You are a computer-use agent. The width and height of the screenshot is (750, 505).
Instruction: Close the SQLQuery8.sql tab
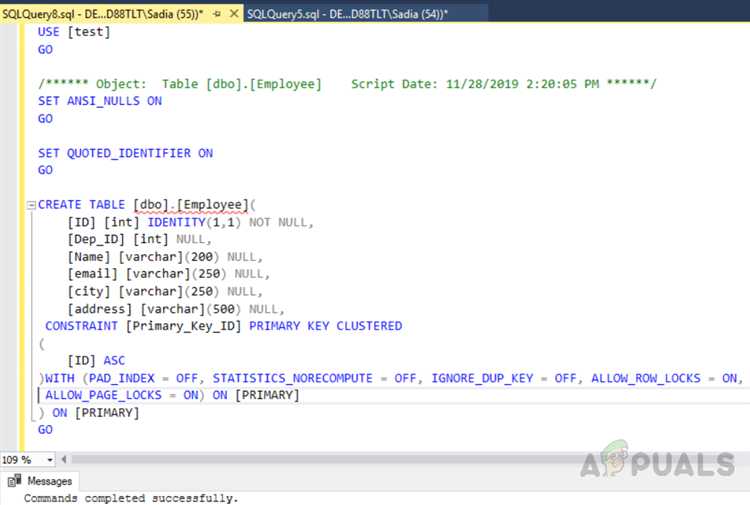(234, 14)
